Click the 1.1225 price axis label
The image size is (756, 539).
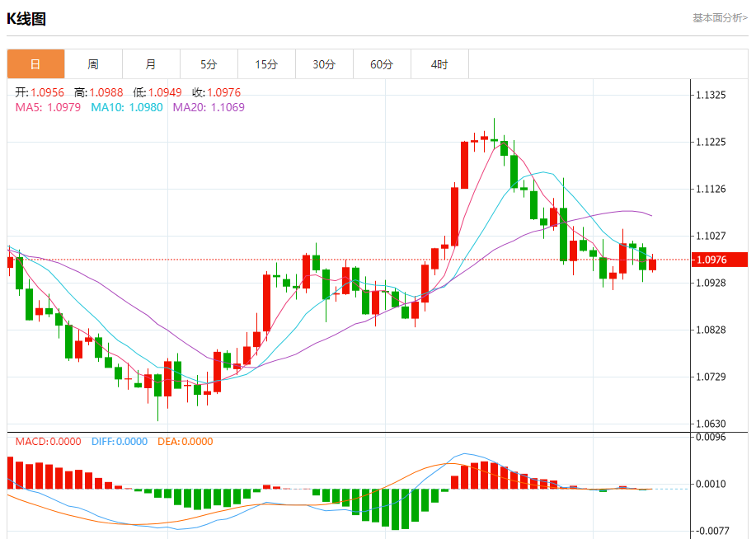pos(711,143)
